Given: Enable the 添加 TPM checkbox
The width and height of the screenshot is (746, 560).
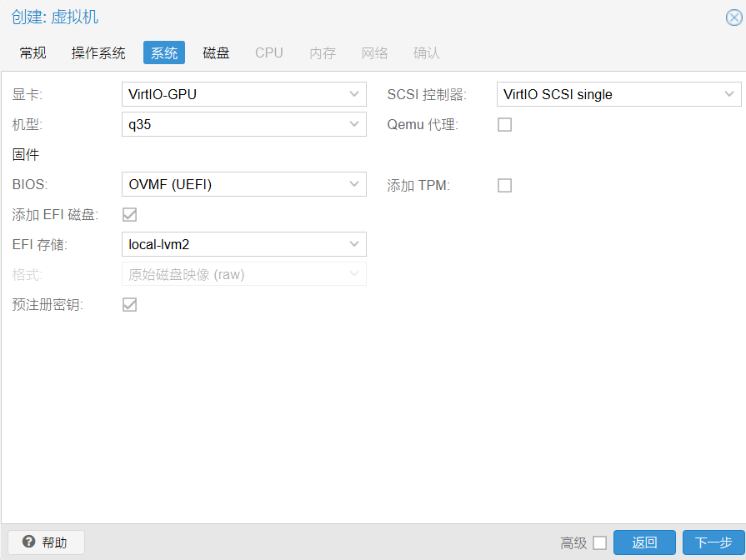Looking at the screenshot, I should coord(504,185).
